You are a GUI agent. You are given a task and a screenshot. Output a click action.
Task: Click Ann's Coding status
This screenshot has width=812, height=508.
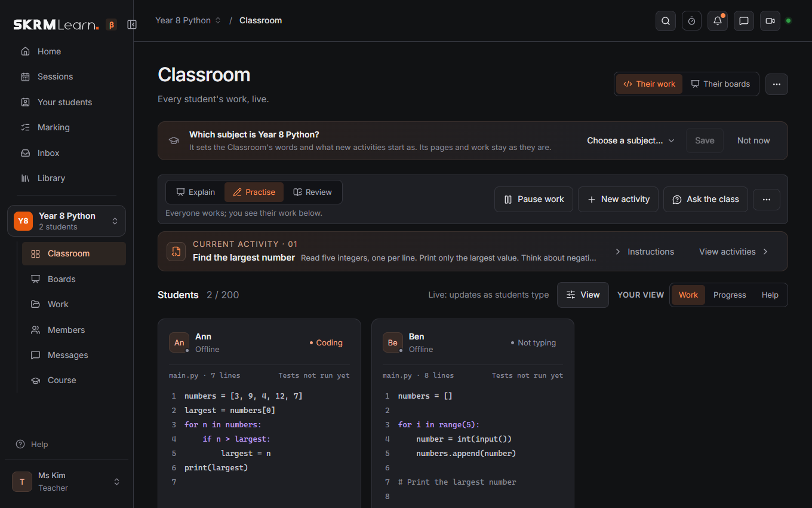pos(326,343)
